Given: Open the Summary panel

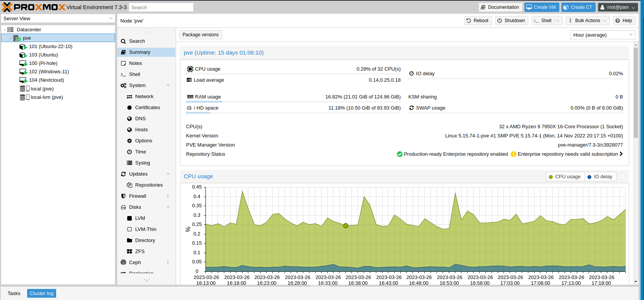Looking at the screenshot, I should tap(146, 52).
